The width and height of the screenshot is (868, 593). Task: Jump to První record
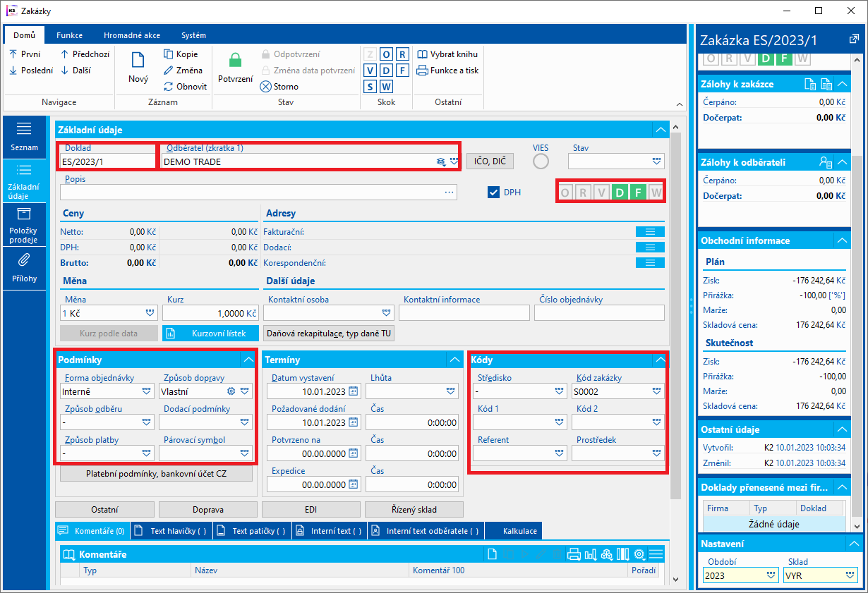tap(25, 54)
